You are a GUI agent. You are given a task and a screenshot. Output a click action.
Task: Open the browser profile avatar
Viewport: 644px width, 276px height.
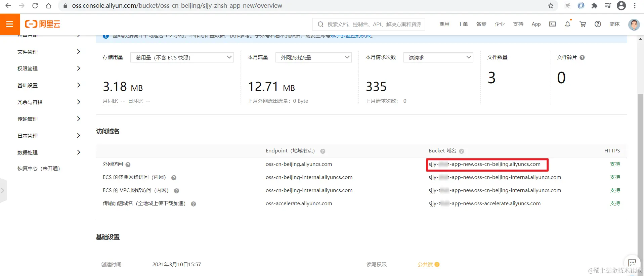pos(621,6)
